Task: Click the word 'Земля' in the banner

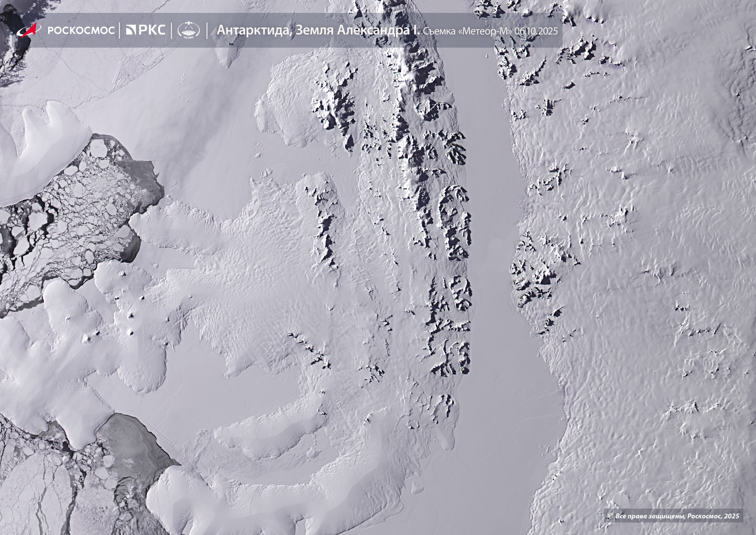Action: [314, 30]
